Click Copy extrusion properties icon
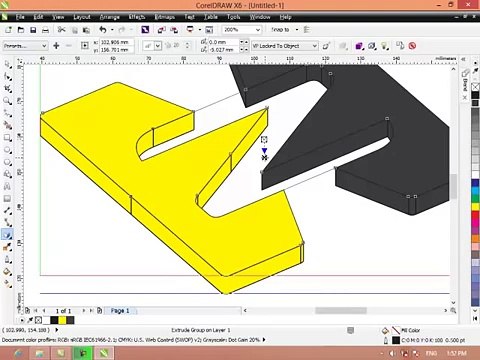The width and height of the screenshot is (480, 360). click(400, 46)
